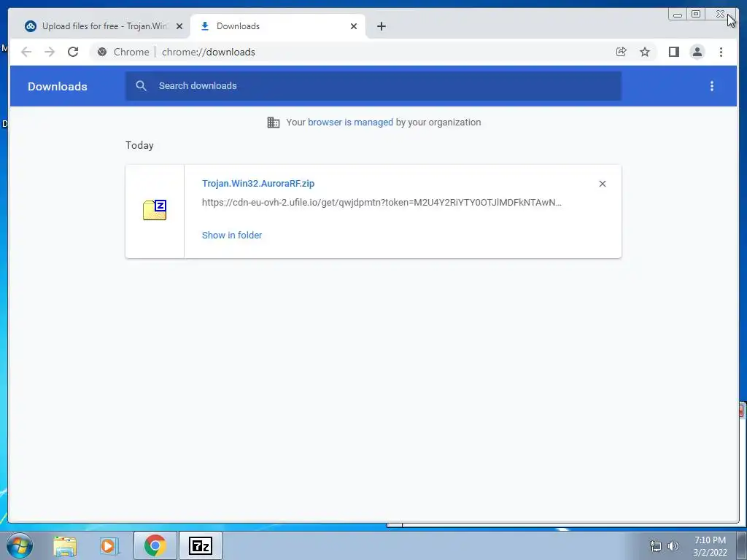Click the taskbar clock 7:10 PM

710,540
